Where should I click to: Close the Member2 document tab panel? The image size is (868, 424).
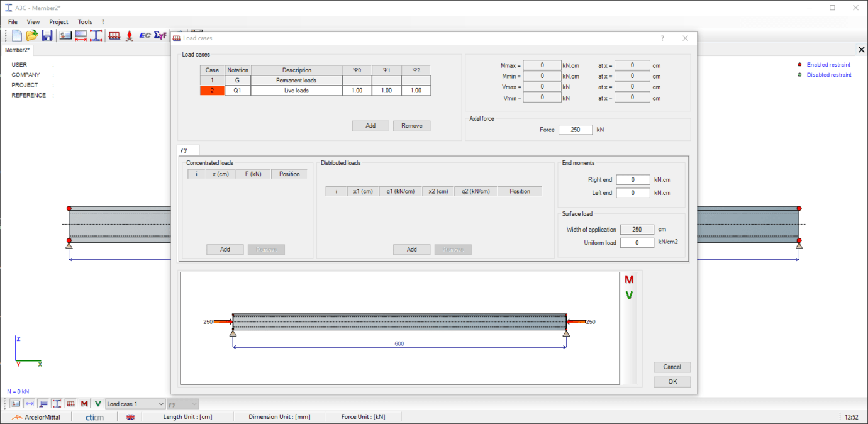pyautogui.click(x=862, y=50)
